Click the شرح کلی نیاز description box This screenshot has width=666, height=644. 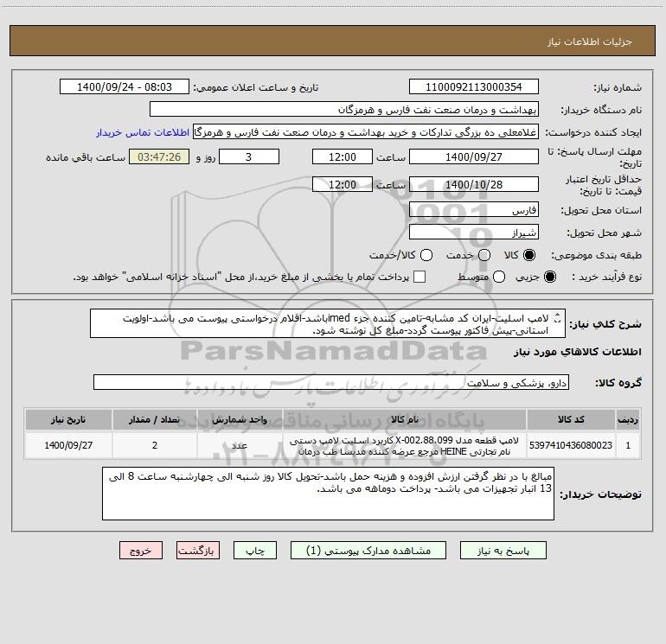pos(328,324)
